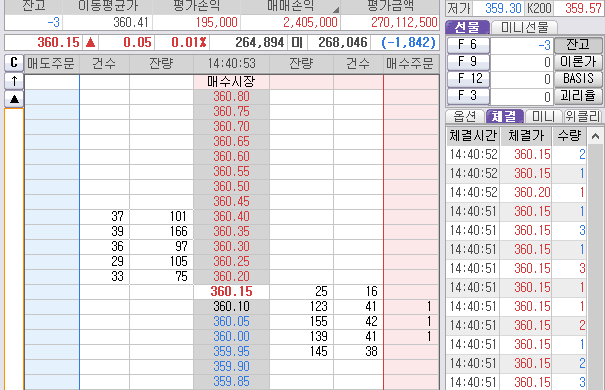This screenshot has width=605, height=390.
Task: Click price 360.30 in the order ladder
Action: point(231,246)
